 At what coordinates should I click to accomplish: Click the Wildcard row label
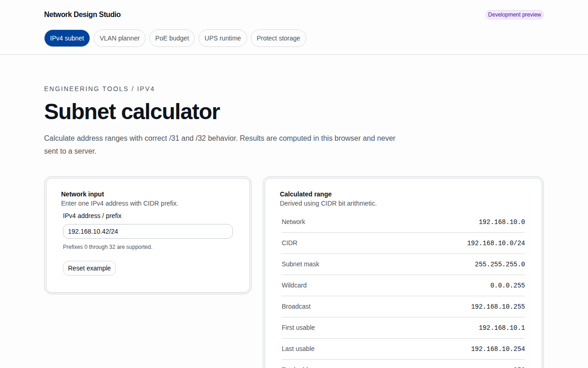click(x=294, y=285)
